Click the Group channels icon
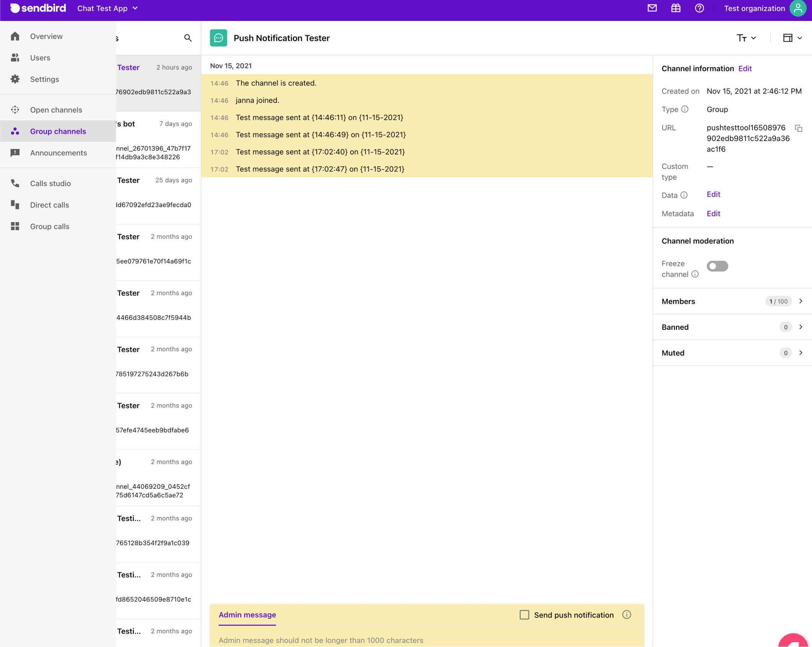The width and height of the screenshot is (812, 647). 15,131
